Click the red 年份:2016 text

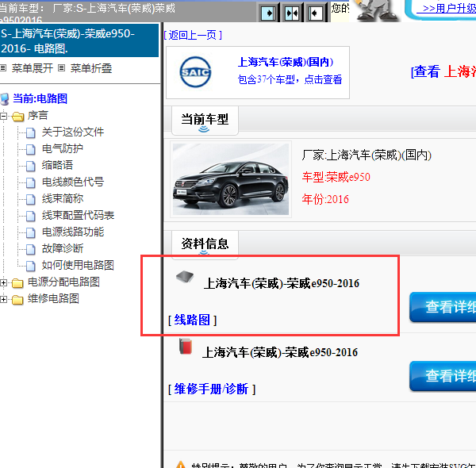(325, 199)
